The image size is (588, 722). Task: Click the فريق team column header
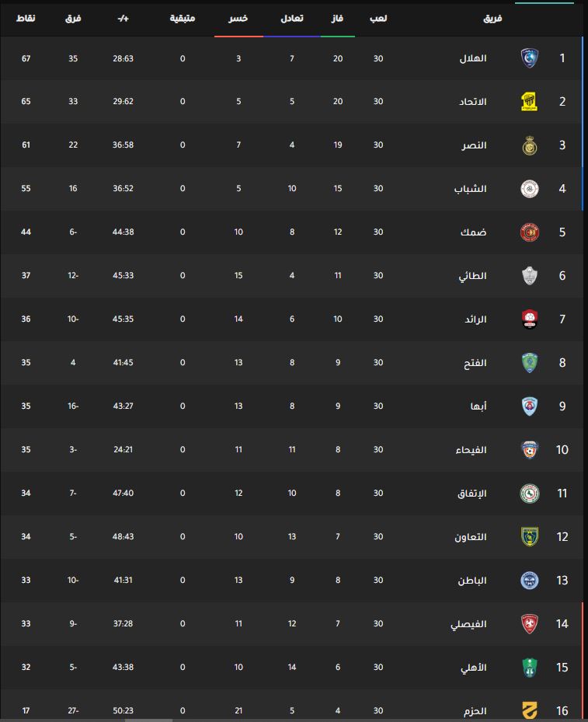[x=492, y=19]
